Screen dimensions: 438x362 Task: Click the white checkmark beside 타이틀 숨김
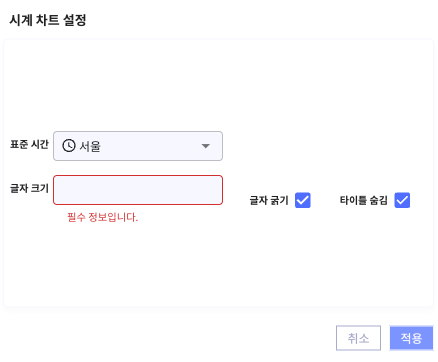[x=402, y=200]
